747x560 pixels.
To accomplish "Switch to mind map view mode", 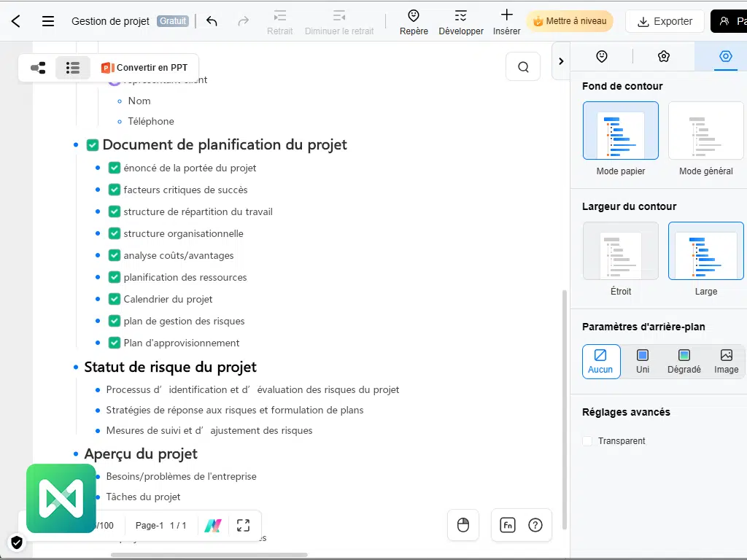I will point(38,68).
